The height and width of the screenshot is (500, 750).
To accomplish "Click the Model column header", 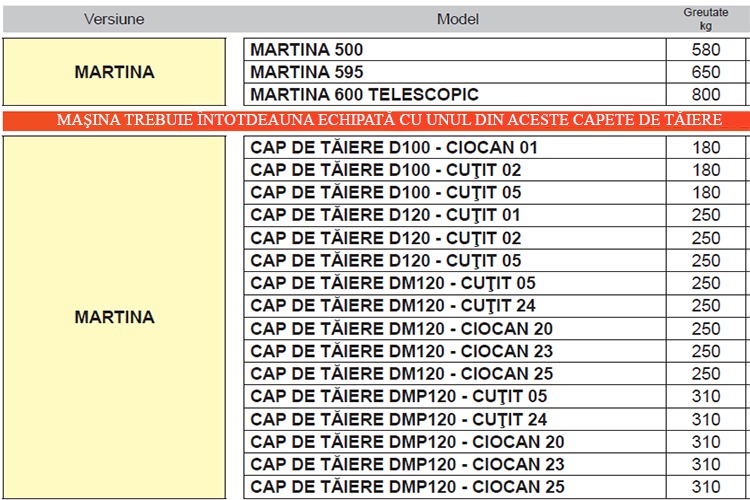I will (x=457, y=19).
